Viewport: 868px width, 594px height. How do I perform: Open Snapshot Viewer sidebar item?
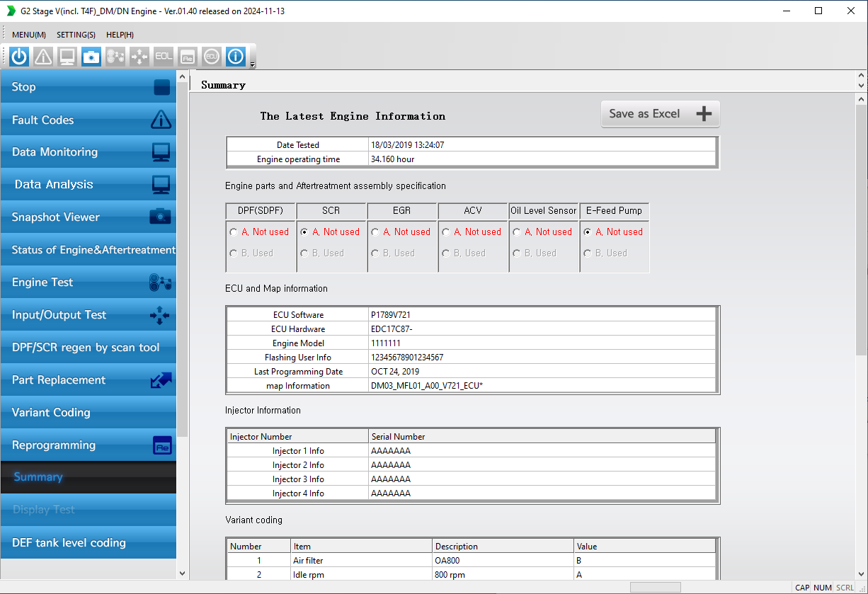[x=88, y=217]
